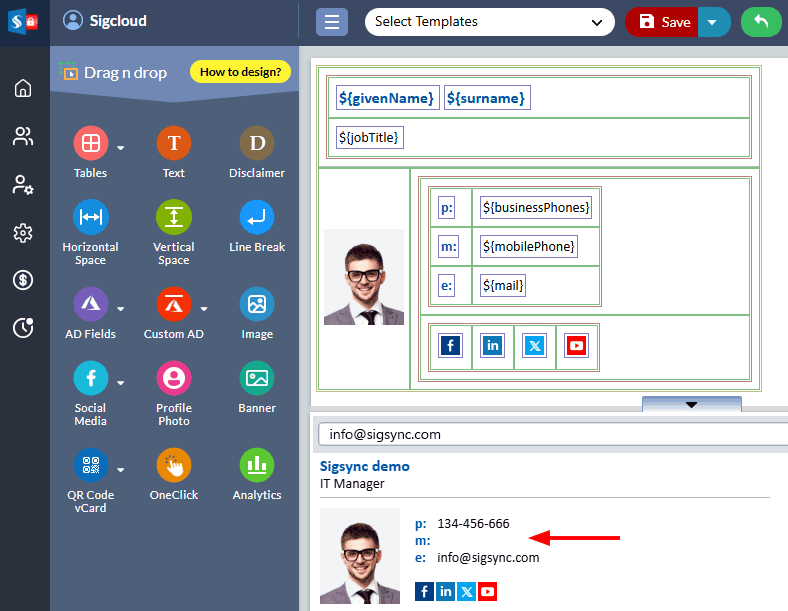Select the Text element icon
Viewport: 788px width, 611px height.
(x=174, y=143)
